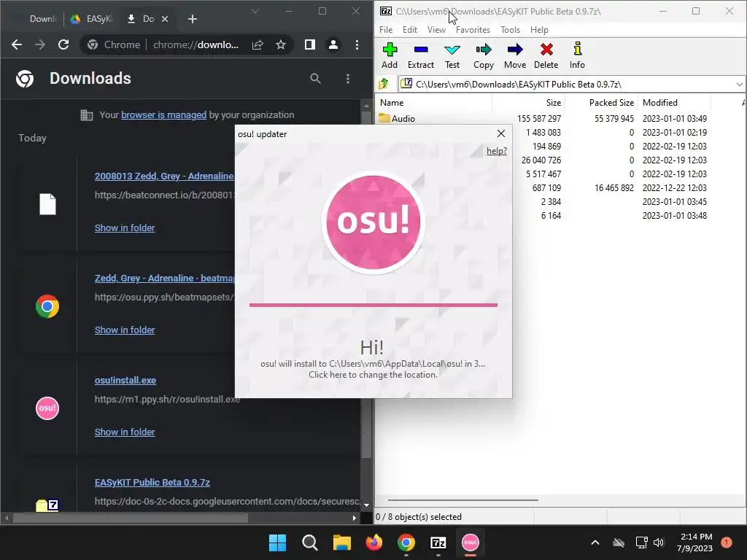747x560 pixels.
Task: Click the install progress bar in osu! updater
Action: click(x=373, y=305)
